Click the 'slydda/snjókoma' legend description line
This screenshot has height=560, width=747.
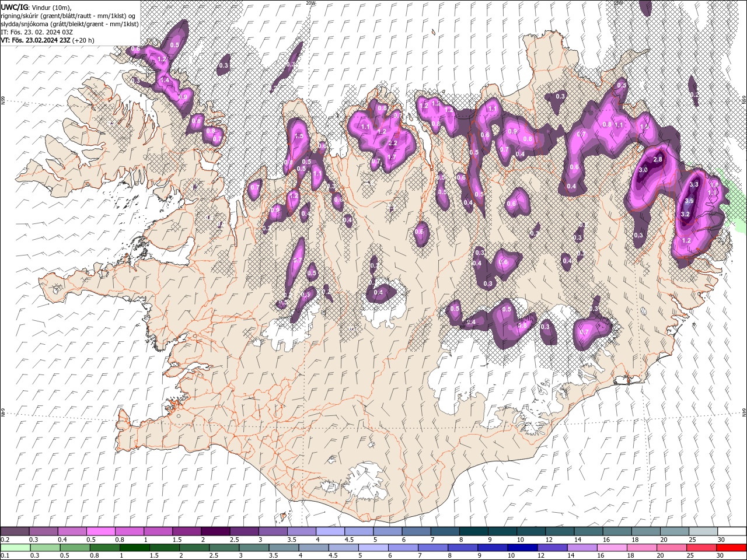[68, 23]
